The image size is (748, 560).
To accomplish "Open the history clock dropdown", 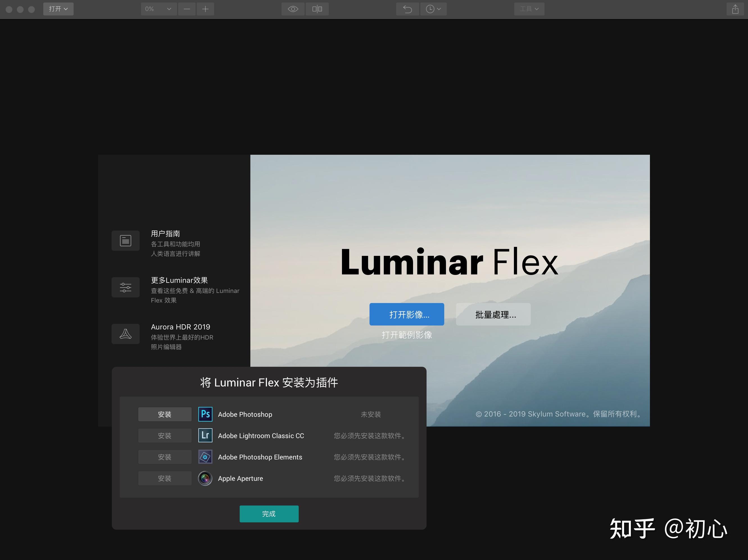I will 433,9.
